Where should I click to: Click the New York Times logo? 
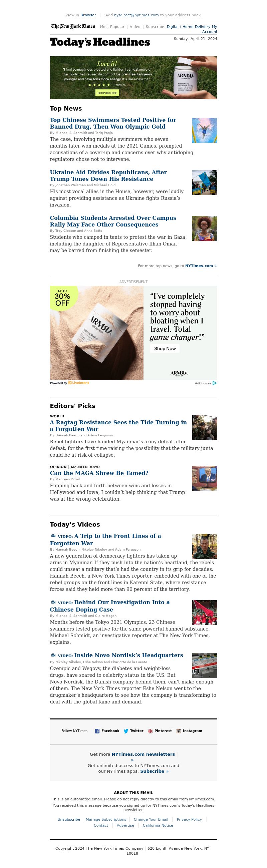73,26
